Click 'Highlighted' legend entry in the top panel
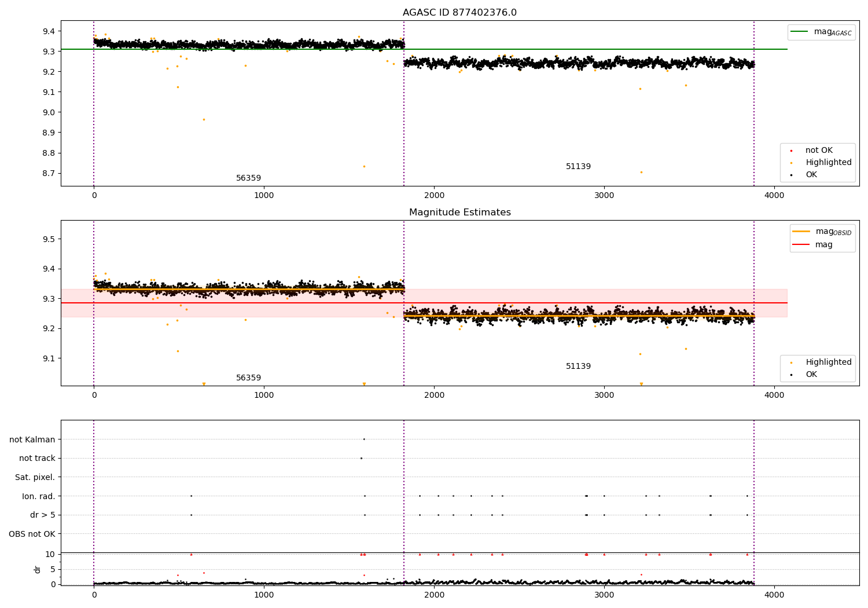868x608 pixels. [x=829, y=163]
